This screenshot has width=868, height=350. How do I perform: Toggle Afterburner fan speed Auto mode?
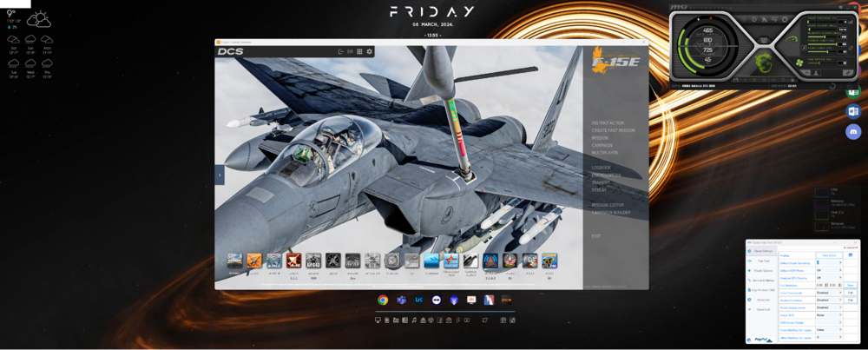coord(806,73)
